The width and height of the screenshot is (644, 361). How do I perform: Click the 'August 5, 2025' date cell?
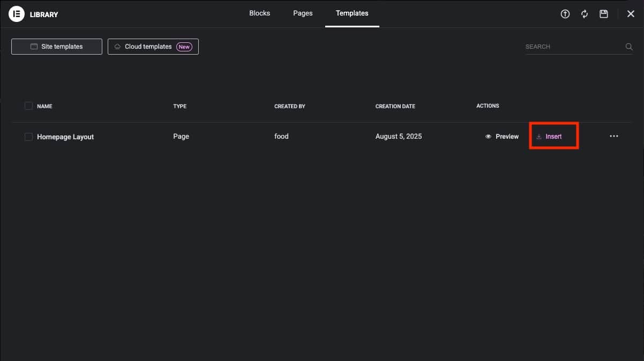(x=399, y=136)
